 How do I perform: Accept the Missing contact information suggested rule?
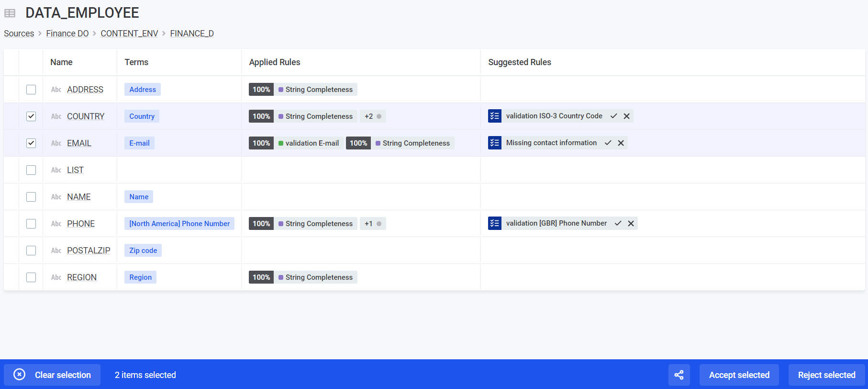pos(608,143)
